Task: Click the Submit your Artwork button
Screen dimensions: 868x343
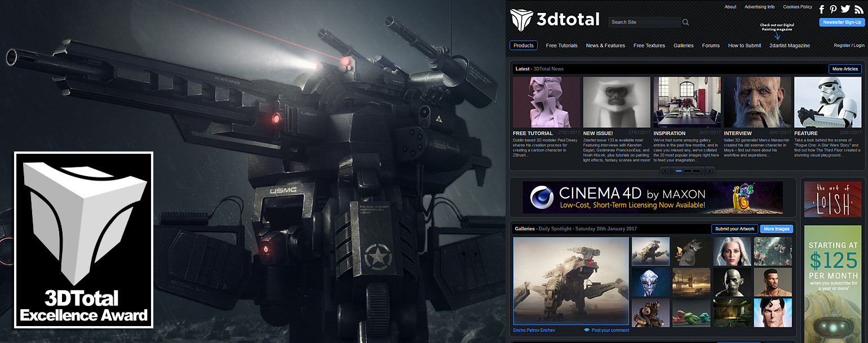Action: [x=734, y=229]
